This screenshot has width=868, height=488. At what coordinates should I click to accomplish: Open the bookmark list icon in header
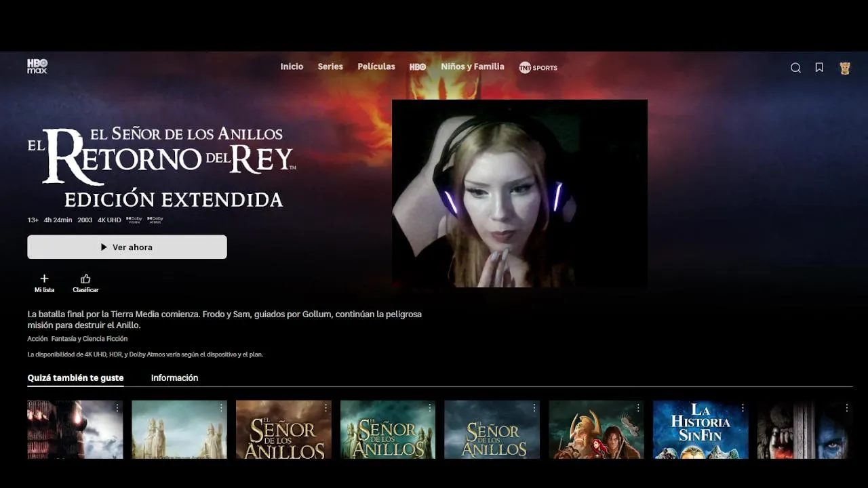[819, 67]
